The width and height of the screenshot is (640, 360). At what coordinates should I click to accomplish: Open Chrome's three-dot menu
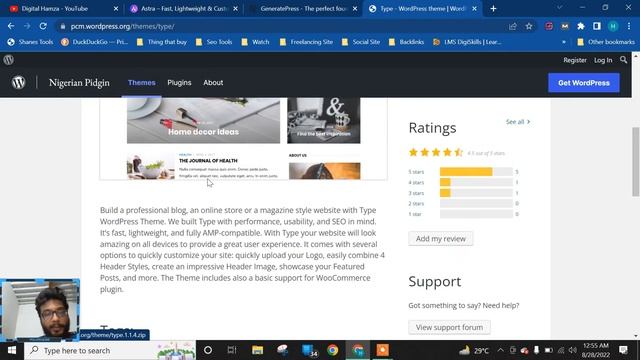pos(629,26)
